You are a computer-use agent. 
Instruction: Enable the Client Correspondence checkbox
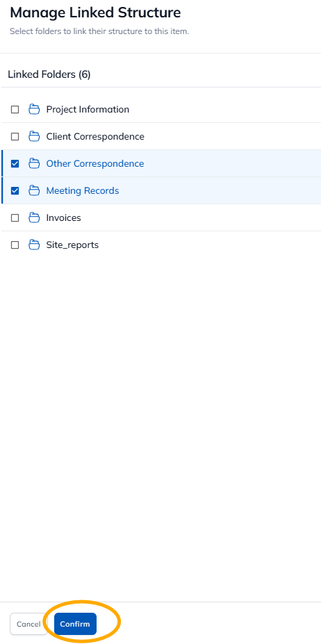(x=15, y=136)
